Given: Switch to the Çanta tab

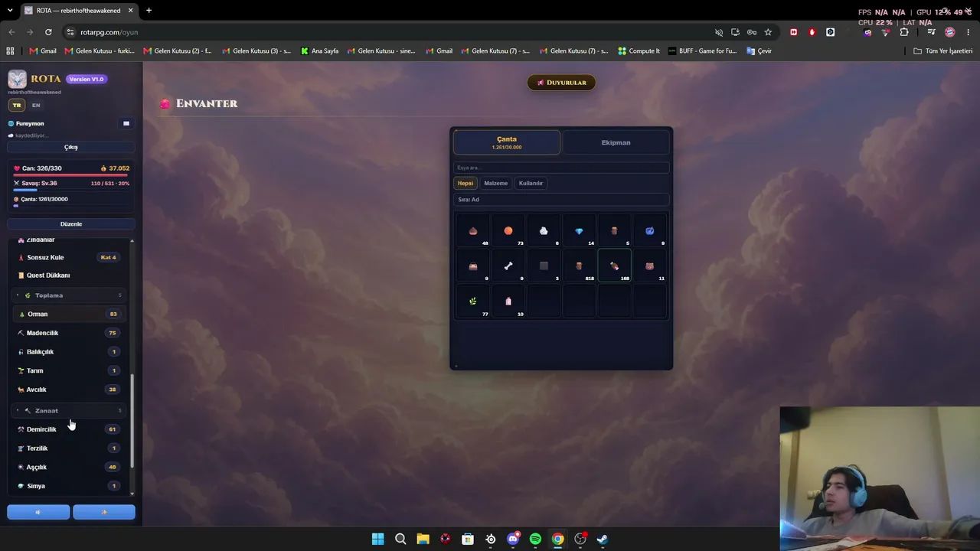Looking at the screenshot, I should point(507,142).
